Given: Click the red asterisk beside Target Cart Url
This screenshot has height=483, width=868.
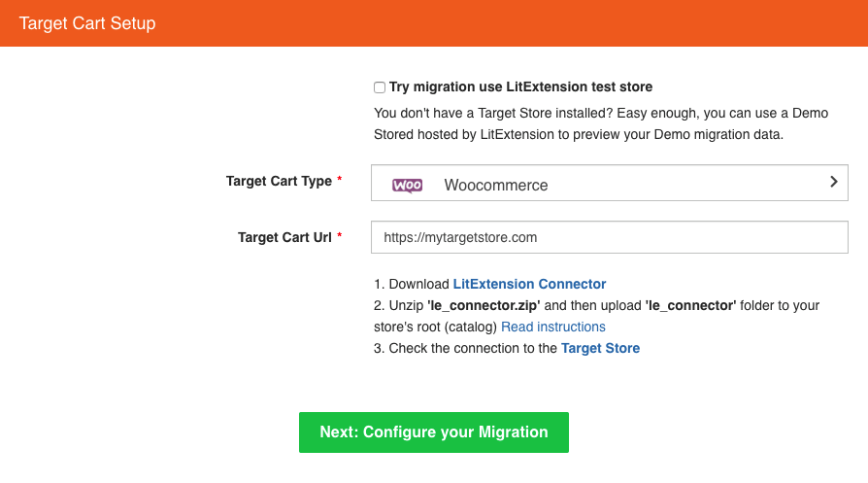Looking at the screenshot, I should (x=340, y=235).
